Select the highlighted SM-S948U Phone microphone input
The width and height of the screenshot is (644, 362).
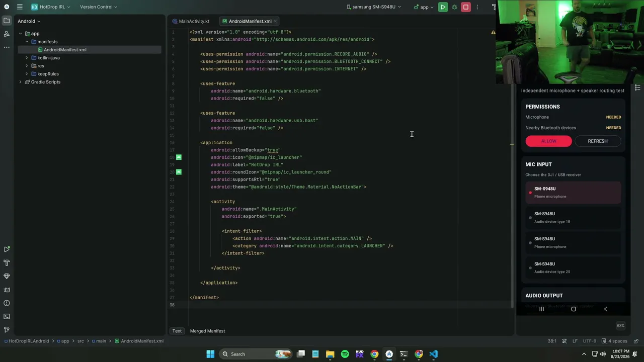(x=573, y=193)
